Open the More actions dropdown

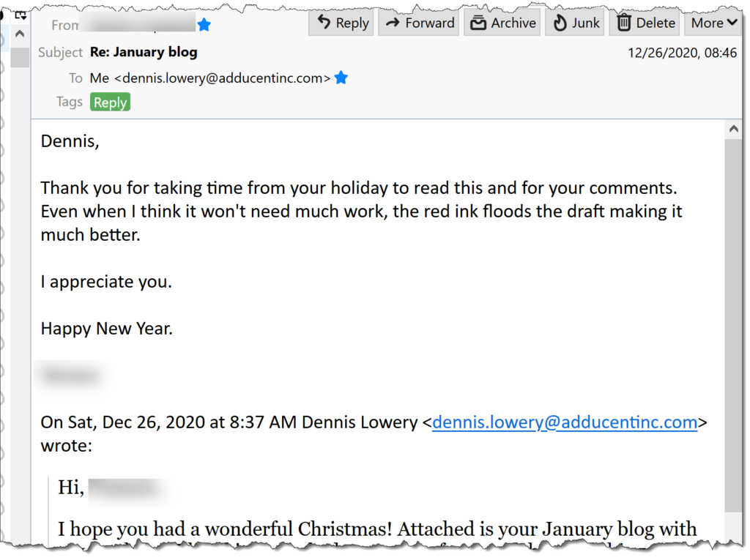pos(713,23)
